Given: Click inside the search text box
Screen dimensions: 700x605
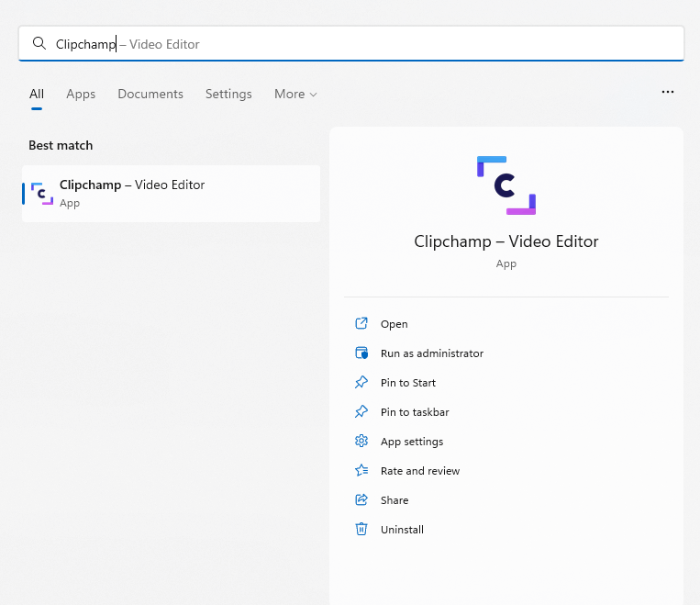Looking at the screenshot, I should pyautogui.click(x=367, y=44).
